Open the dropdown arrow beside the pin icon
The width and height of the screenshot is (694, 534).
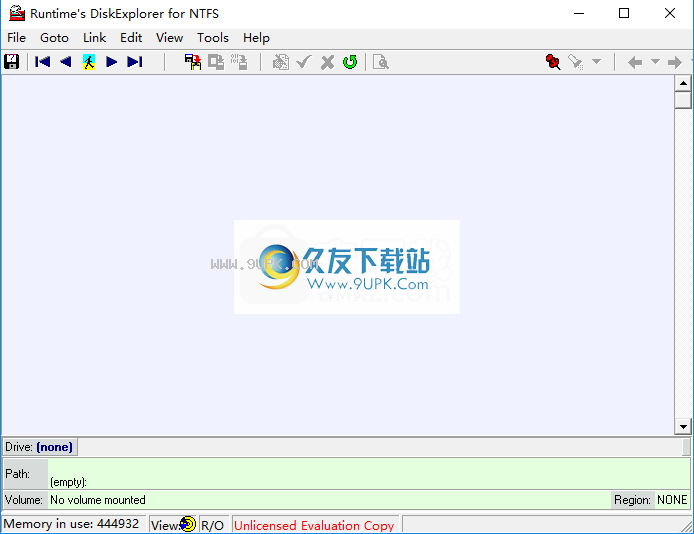point(597,61)
